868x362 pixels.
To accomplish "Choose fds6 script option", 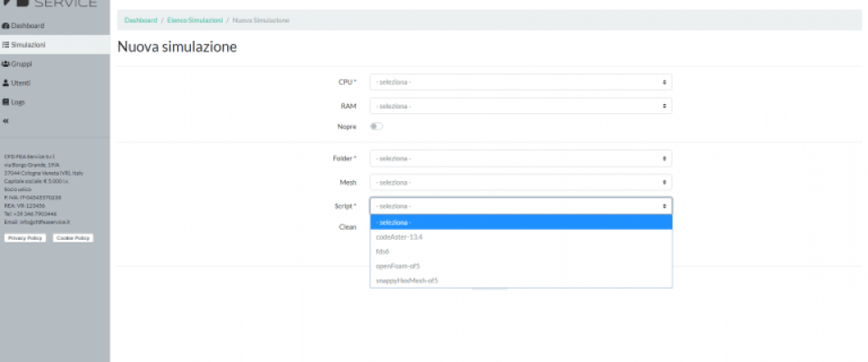I will click(381, 252).
